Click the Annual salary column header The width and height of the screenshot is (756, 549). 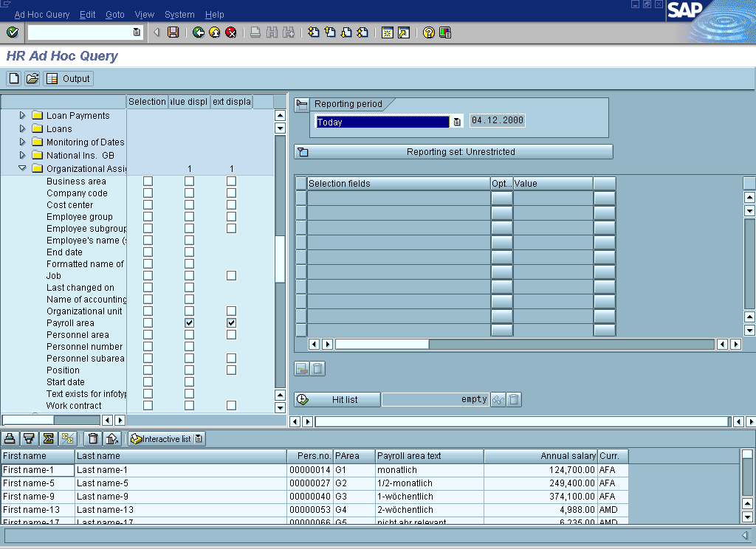[540, 456]
